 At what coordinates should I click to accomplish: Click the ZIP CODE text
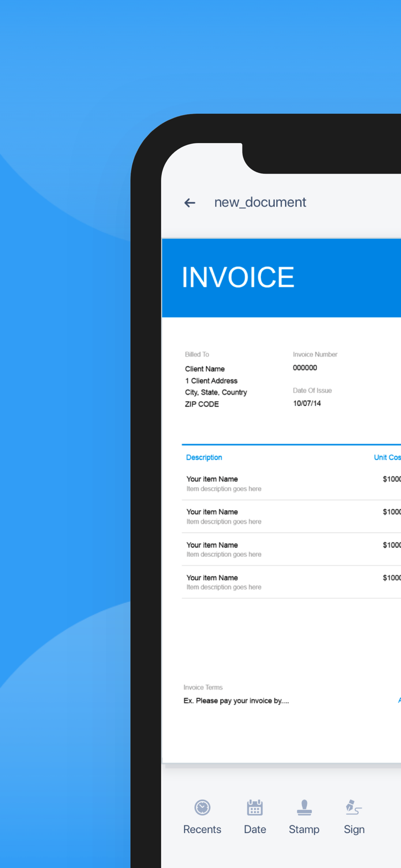pyautogui.click(x=202, y=404)
